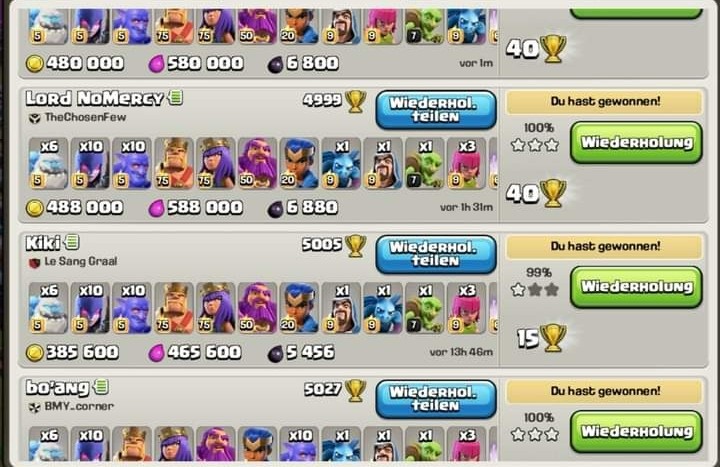Tap Le Sang Graal clan badge
The image size is (720, 467).
[34, 262]
